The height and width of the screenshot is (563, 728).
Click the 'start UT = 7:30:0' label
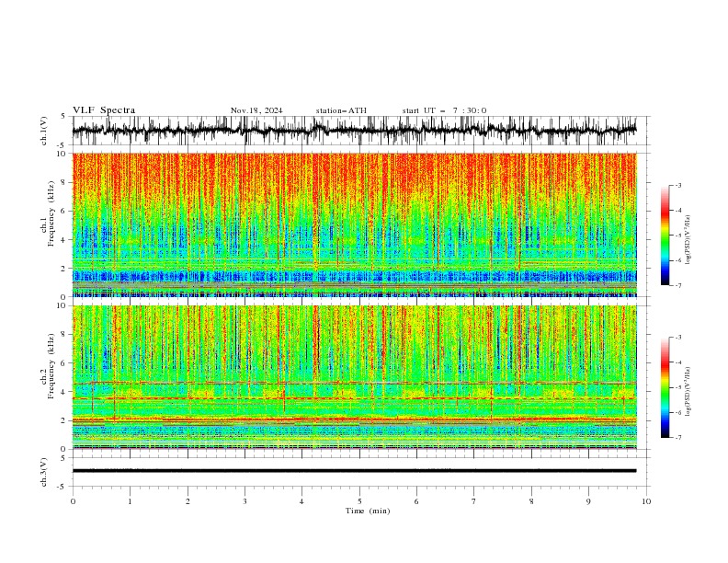444,110
